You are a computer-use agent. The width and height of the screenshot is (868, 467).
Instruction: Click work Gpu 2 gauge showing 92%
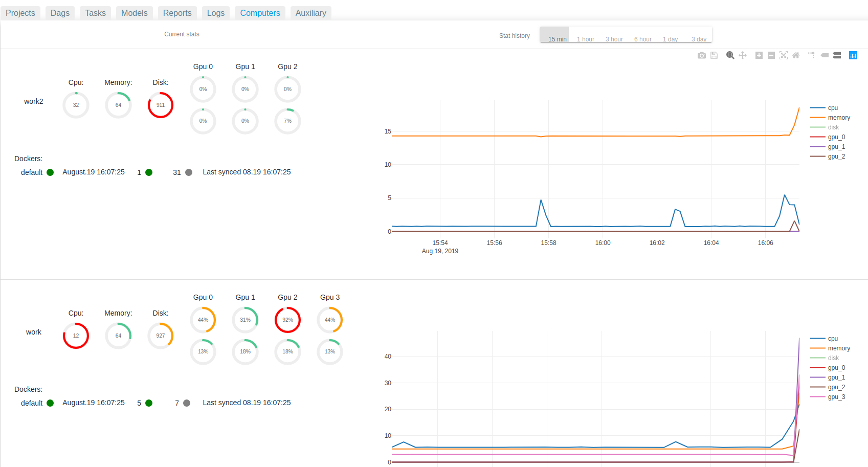pyautogui.click(x=287, y=320)
